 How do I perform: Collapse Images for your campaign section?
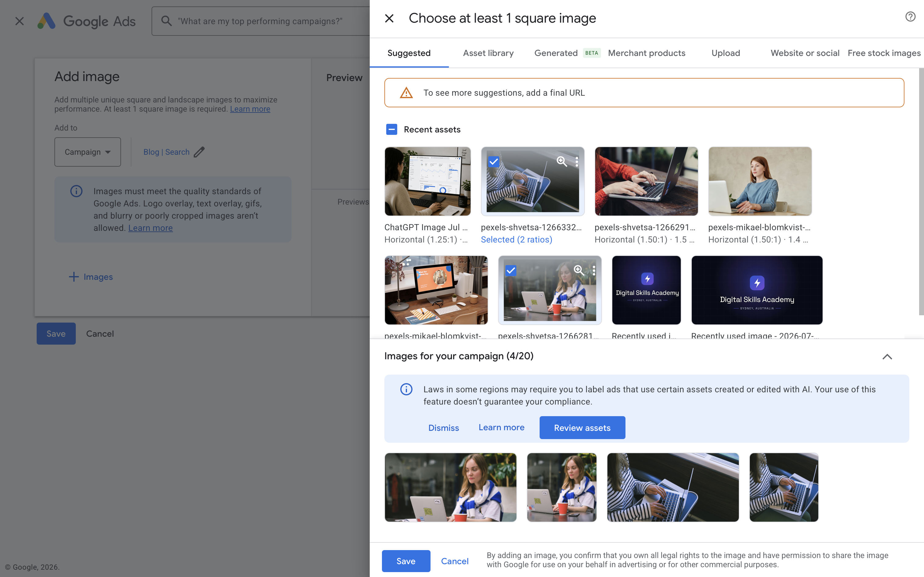887,357
